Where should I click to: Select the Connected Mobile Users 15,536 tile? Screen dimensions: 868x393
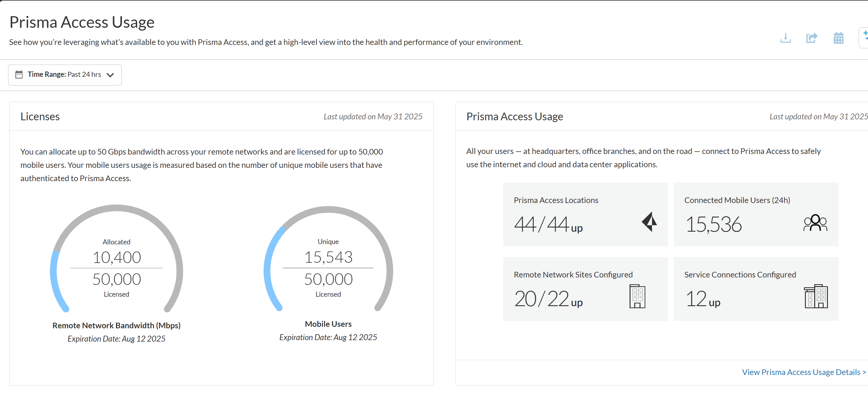(756, 215)
